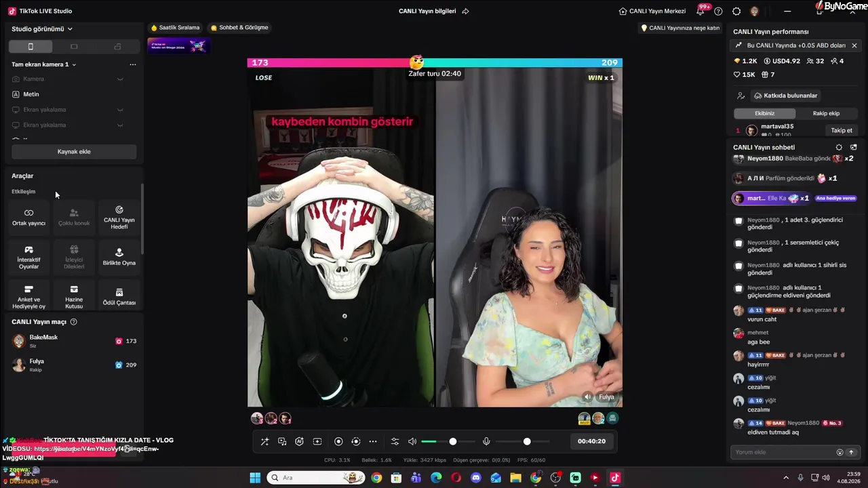Open profile avatar in title bar
868x488 pixels.
(x=754, y=11)
